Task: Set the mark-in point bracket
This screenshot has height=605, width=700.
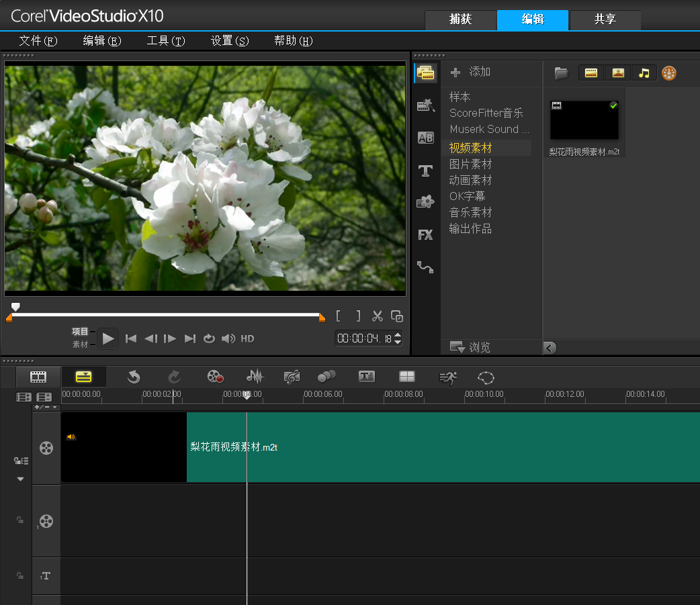Action: [x=339, y=316]
